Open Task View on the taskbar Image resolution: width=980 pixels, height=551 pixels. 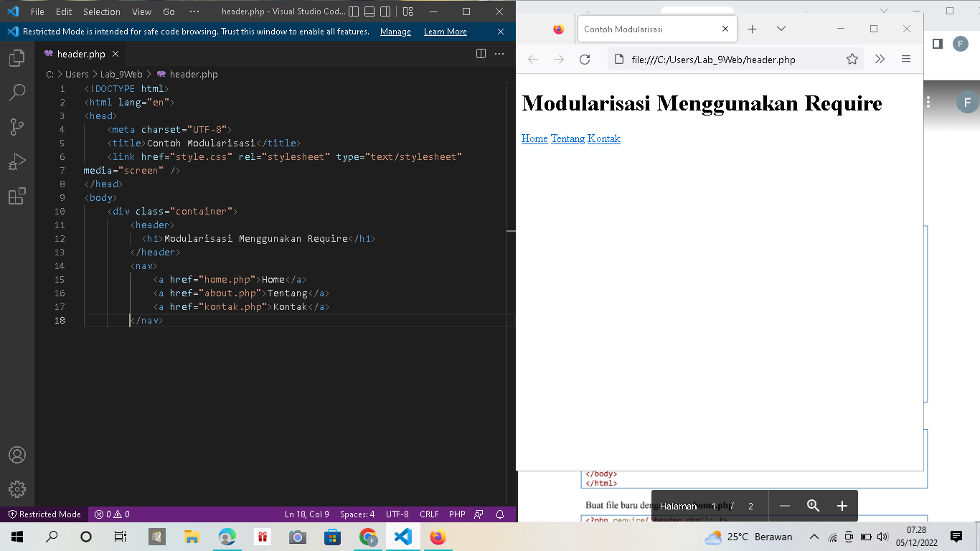click(x=121, y=537)
